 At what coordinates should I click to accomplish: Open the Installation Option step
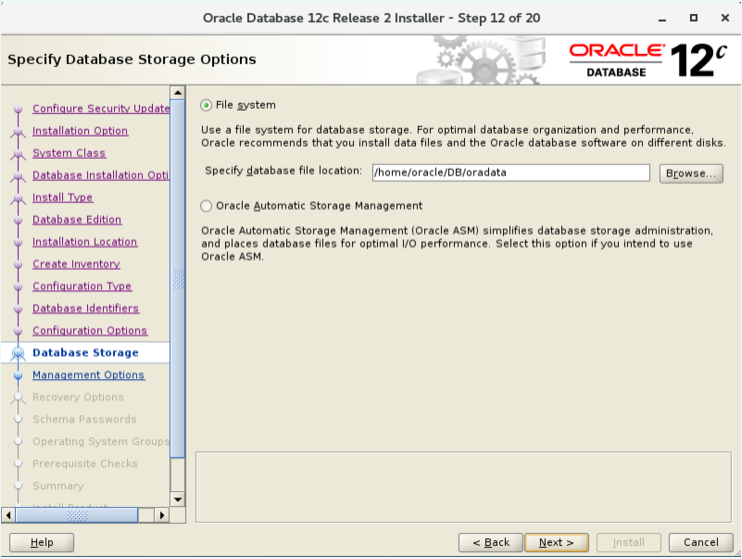pos(80,131)
